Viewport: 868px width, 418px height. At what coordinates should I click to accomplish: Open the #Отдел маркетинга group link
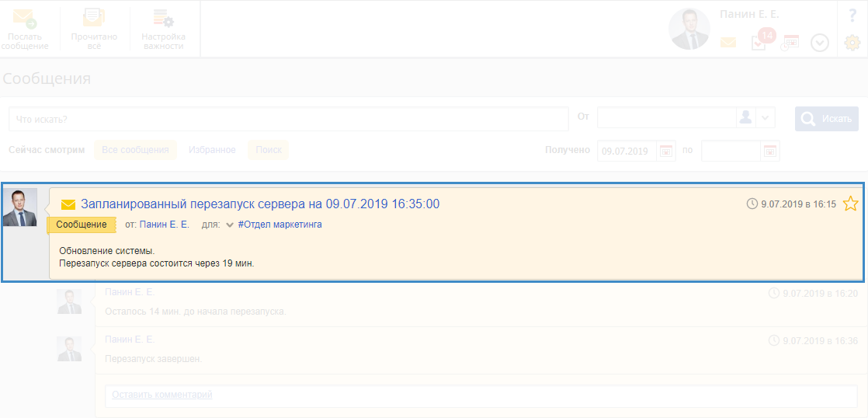[x=280, y=225]
